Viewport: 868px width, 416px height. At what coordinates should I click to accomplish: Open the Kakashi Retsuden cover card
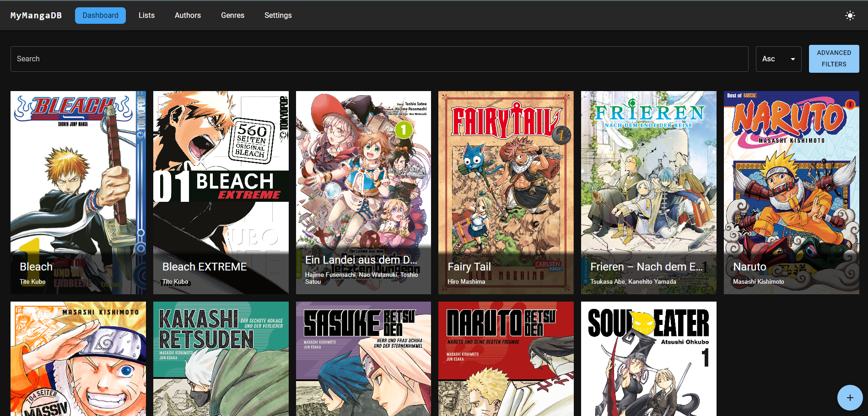221,359
